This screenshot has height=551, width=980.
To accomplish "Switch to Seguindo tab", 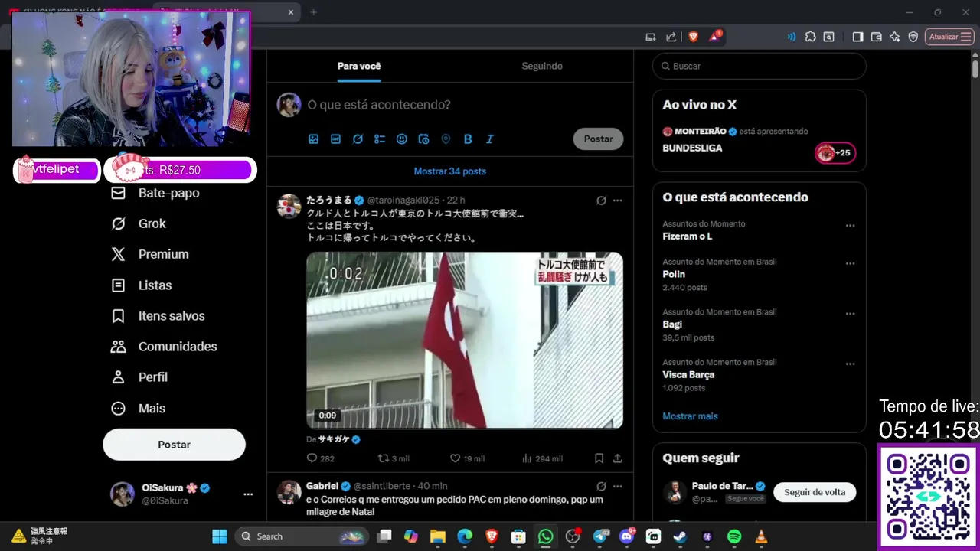I will pyautogui.click(x=542, y=66).
